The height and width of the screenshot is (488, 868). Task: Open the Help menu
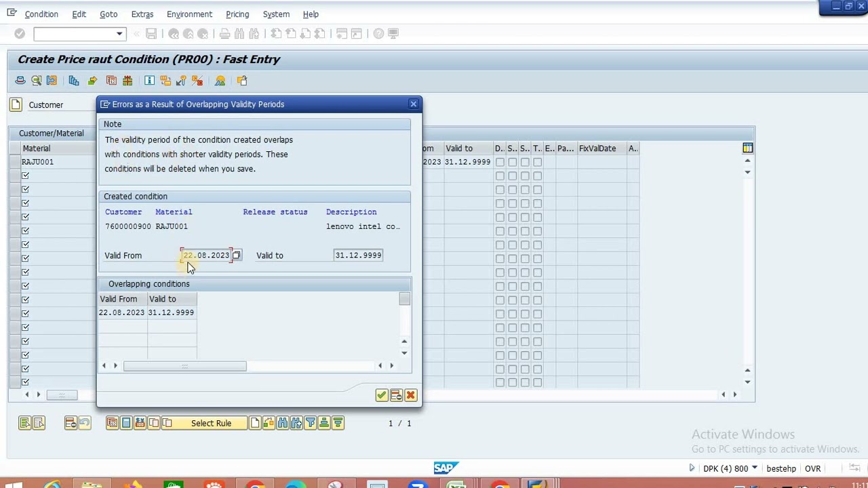[x=311, y=14]
